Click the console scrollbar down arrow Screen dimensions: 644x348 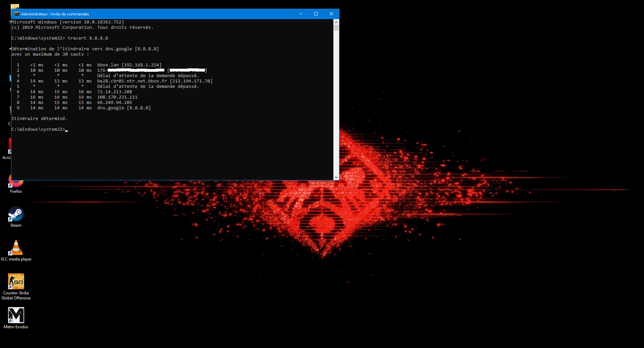coord(336,177)
